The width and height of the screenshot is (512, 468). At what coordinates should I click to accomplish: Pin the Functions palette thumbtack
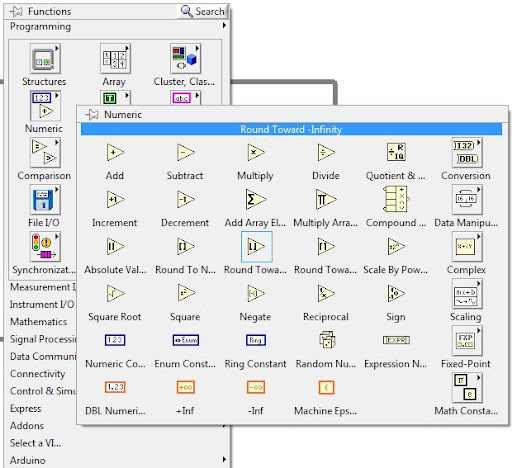point(16,11)
